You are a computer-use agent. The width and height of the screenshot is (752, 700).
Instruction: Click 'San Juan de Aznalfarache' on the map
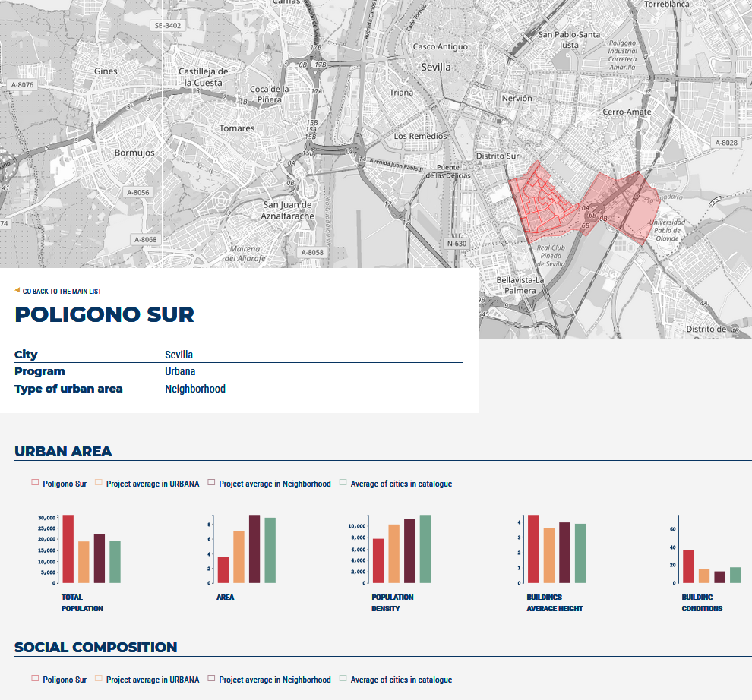[287, 210]
